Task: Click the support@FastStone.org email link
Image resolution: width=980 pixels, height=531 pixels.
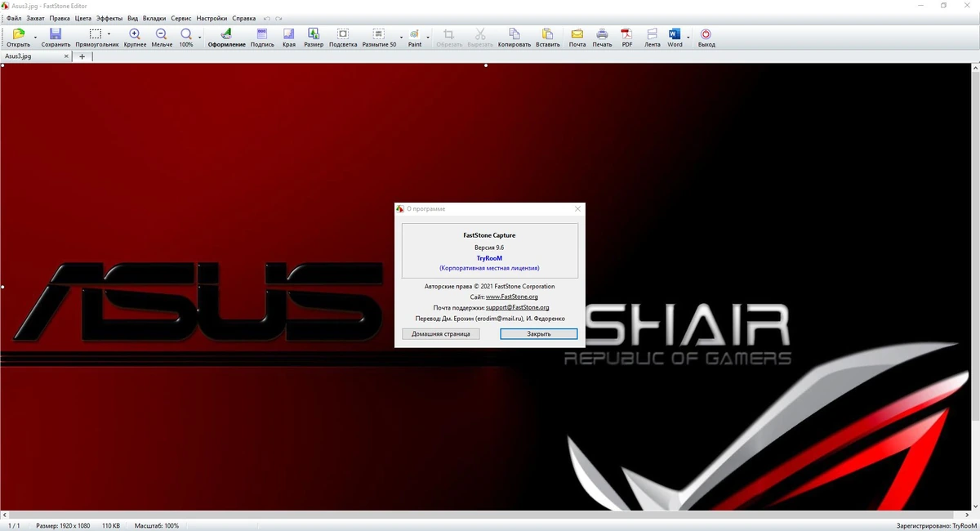Action: point(518,308)
